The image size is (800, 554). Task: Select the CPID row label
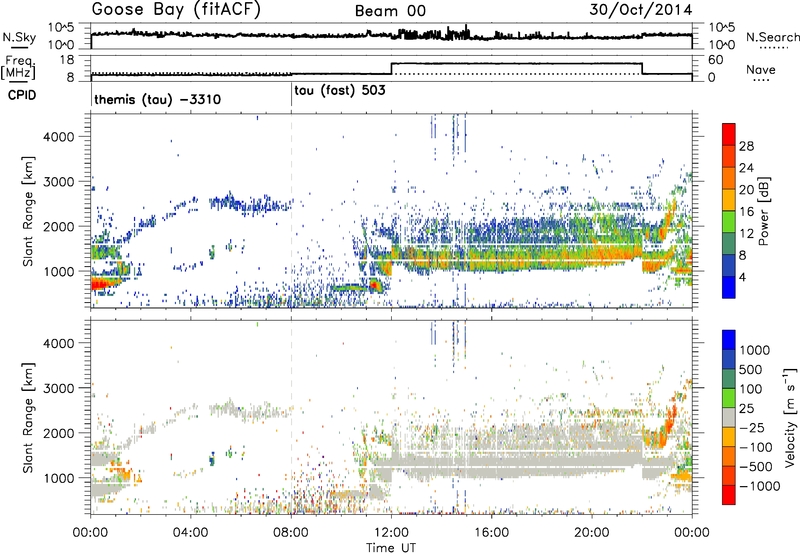(22, 95)
